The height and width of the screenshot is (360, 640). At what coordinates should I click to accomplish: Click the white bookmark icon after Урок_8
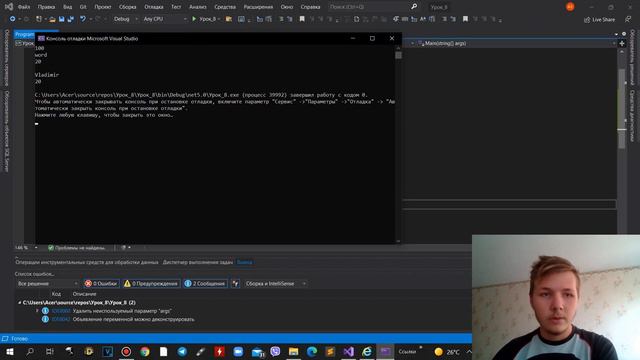pos(302,19)
